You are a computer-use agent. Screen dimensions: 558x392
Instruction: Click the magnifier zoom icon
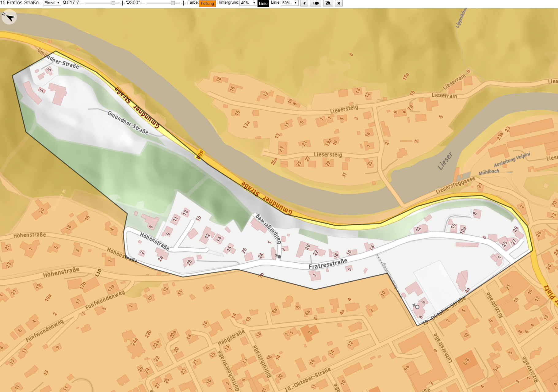pyautogui.click(x=64, y=3)
